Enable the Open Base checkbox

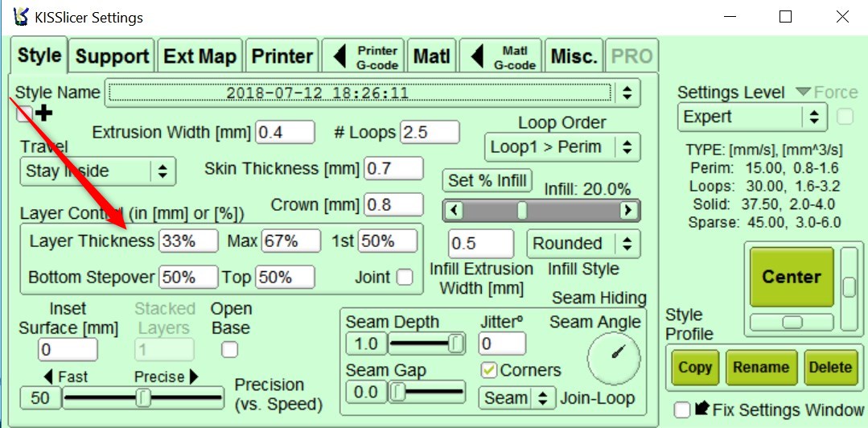click(229, 349)
